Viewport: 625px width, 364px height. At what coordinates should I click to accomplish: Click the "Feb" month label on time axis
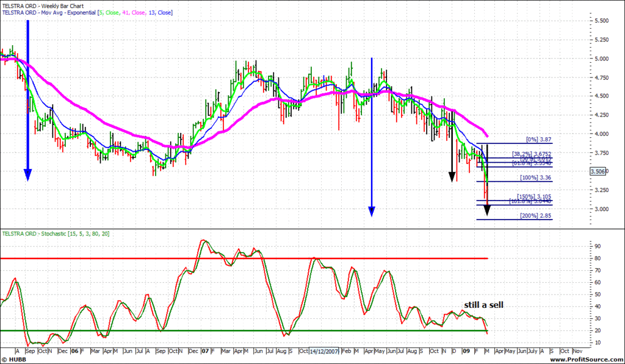(x=347, y=351)
